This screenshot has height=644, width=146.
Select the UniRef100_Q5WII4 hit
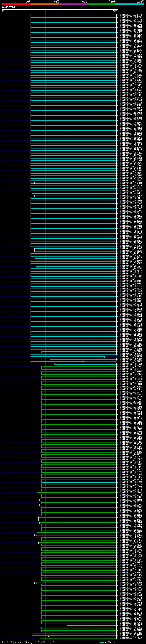click(x=131, y=490)
